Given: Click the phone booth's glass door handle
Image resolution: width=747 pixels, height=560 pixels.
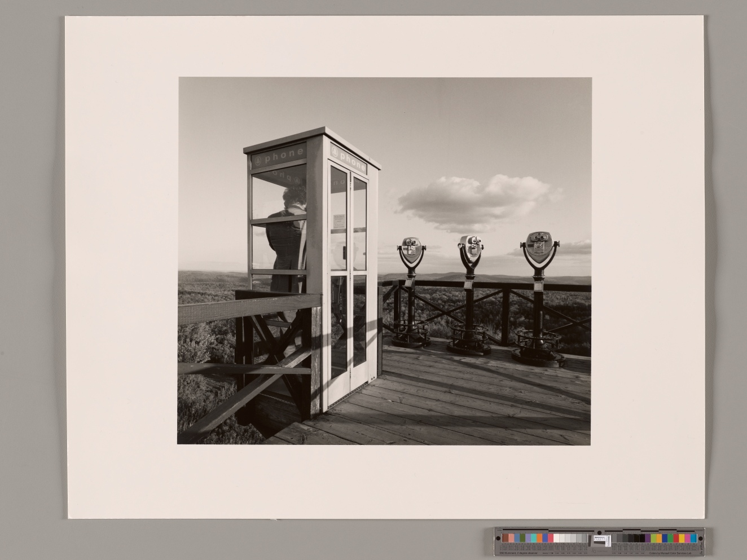Looking at the screenshot, I should coord(345,252).
